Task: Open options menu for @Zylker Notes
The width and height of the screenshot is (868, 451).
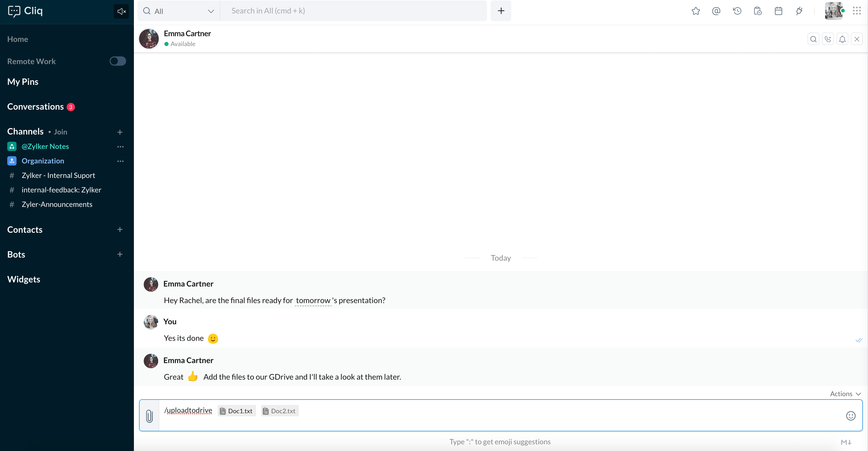Action: tap(120, 147)
